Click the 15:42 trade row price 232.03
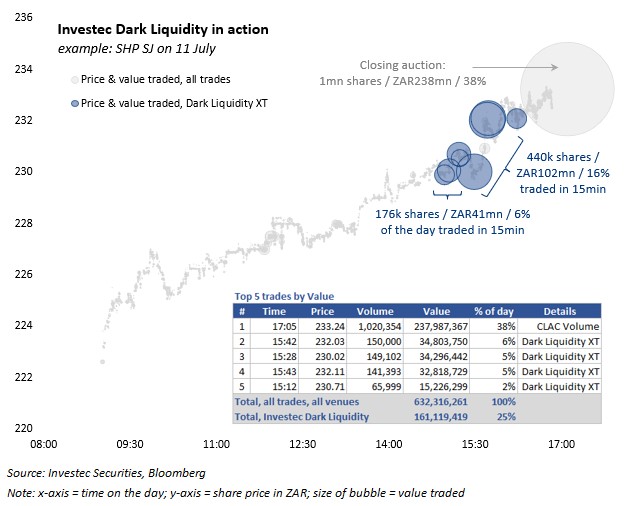The image size is (627, 506). tap(330, 342)
